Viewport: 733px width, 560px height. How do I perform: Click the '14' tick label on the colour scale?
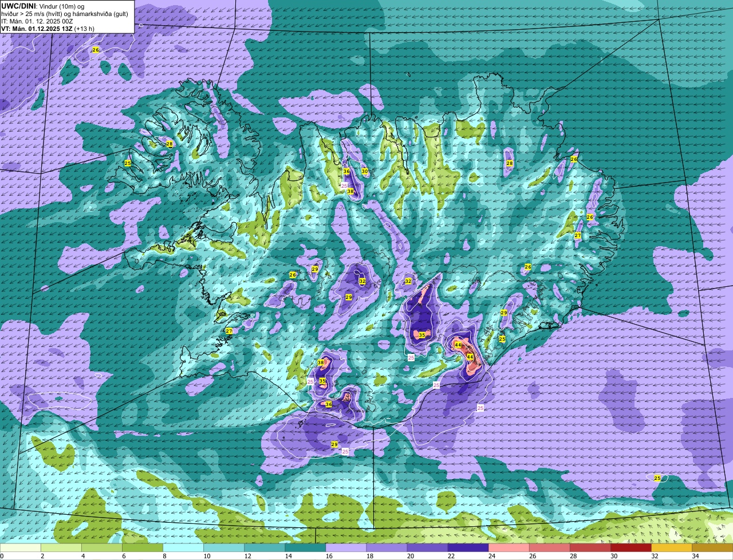288,556
